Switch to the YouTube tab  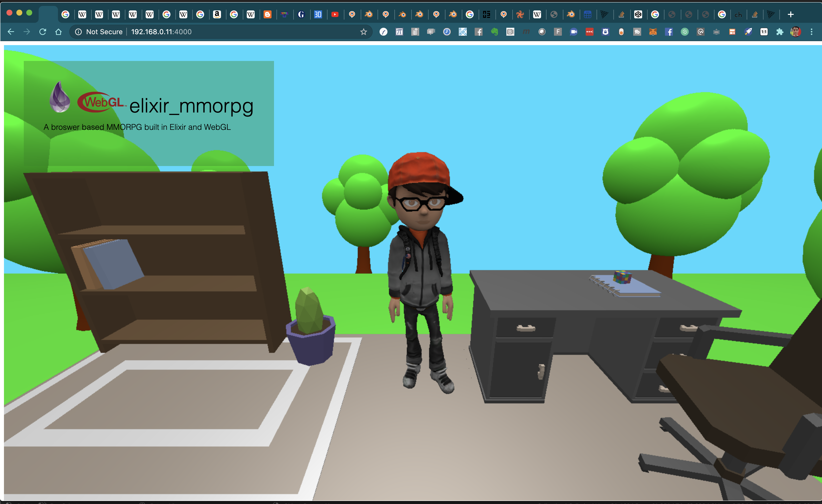click(x=335, y=14)
